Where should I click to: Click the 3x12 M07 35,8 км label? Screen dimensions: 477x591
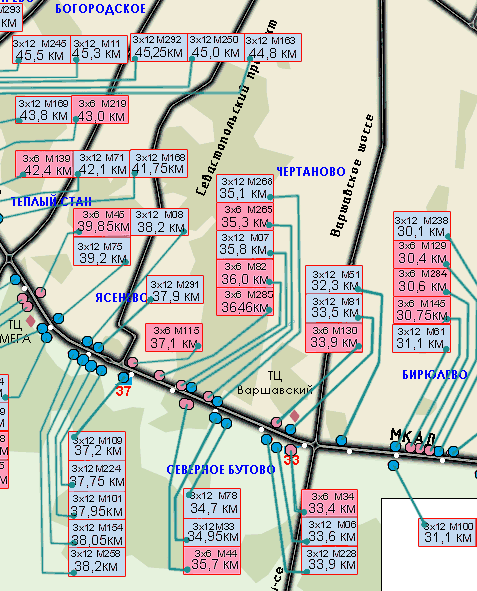point(245,245)
